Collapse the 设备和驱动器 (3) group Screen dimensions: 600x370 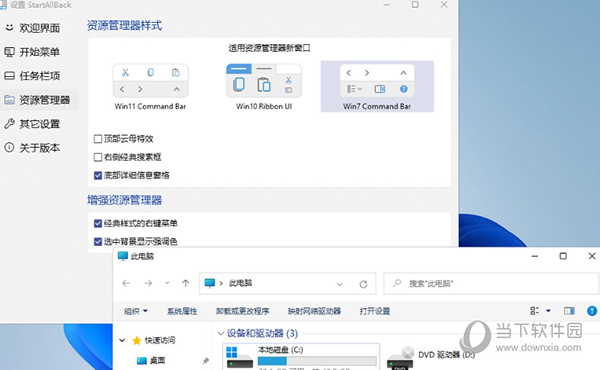220,333
